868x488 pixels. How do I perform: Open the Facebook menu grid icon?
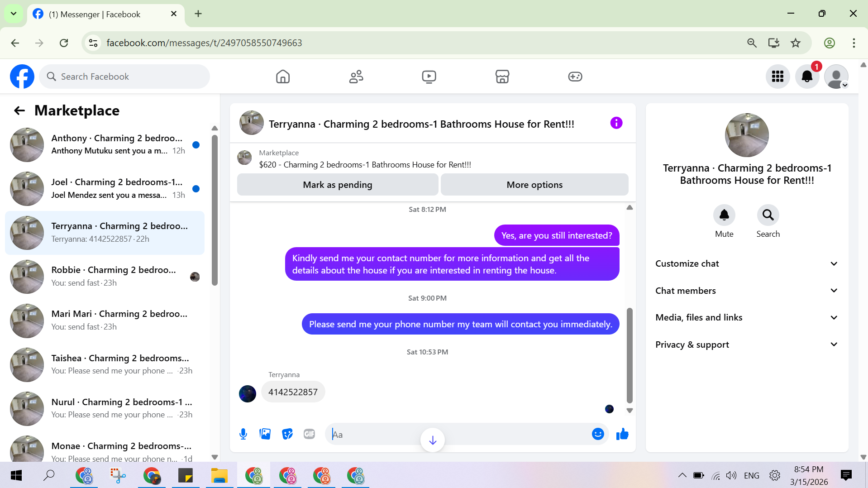tap(778, 77)
